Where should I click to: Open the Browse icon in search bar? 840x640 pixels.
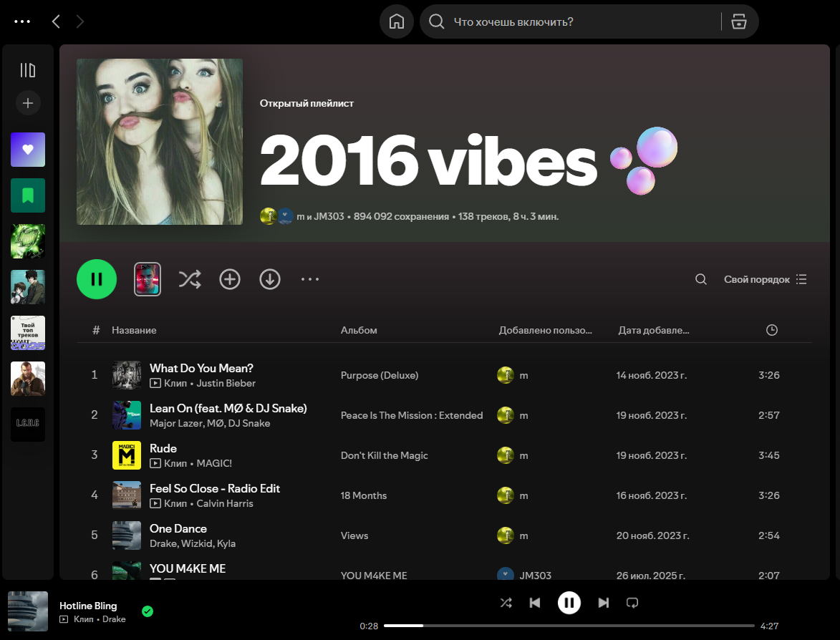(x=739, y=21)
